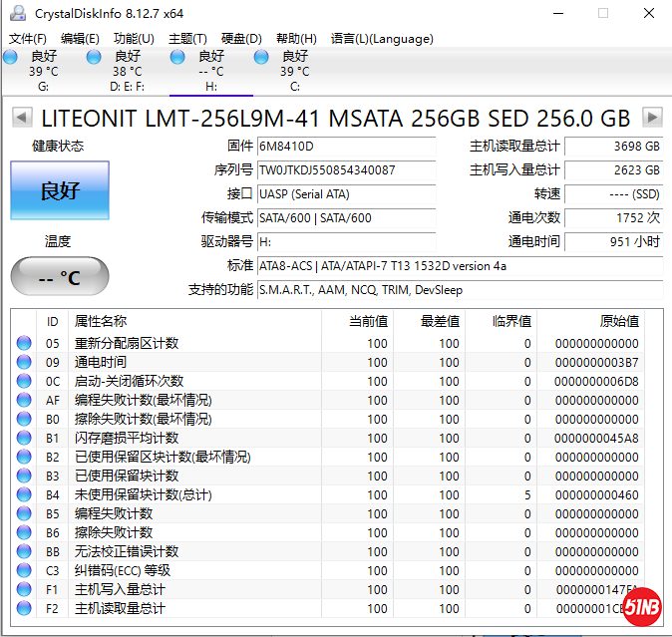Go to previous disk with left arrow
The width and height of the screenshot is (672, 637).
[x=21, y=118]
